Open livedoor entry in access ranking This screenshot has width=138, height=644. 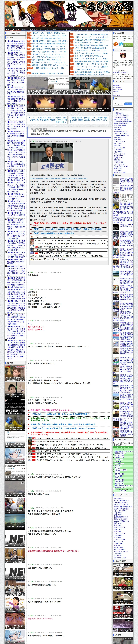[117, 472]
